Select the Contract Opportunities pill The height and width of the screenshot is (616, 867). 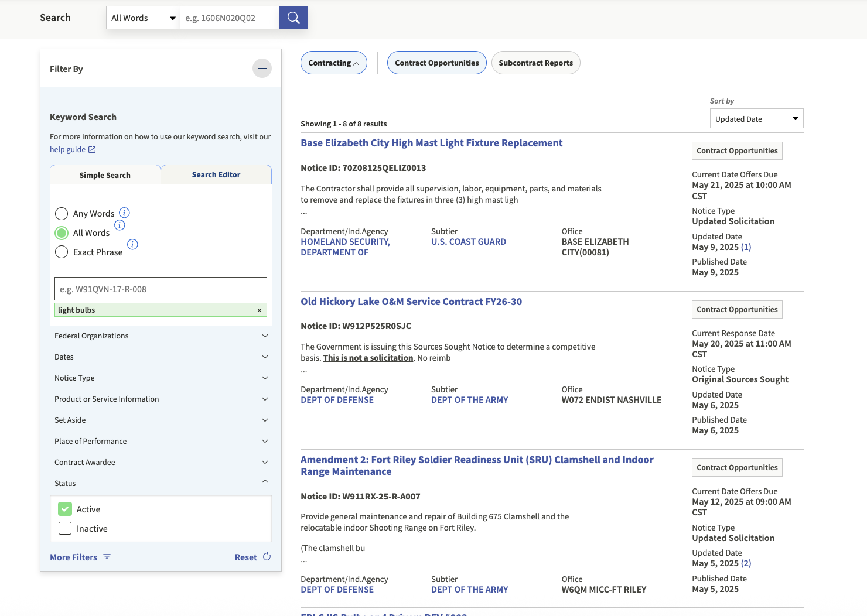pos(437,63)
